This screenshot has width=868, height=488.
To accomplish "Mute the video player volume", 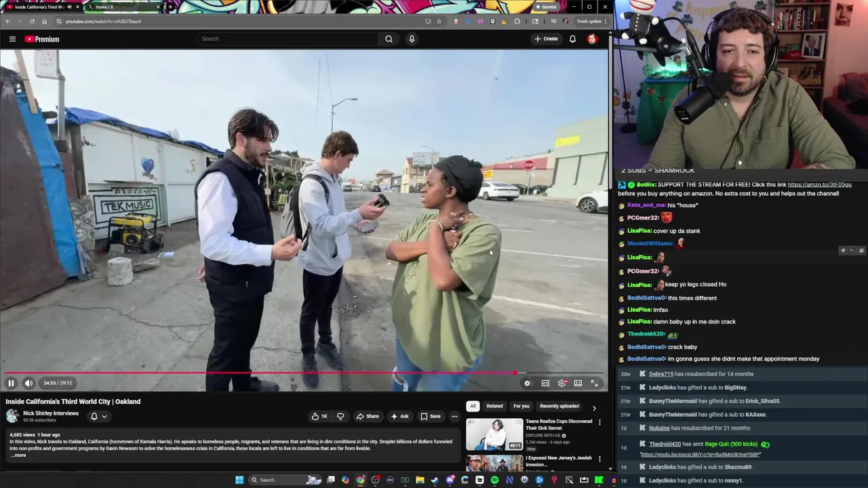I will point(28,383).
